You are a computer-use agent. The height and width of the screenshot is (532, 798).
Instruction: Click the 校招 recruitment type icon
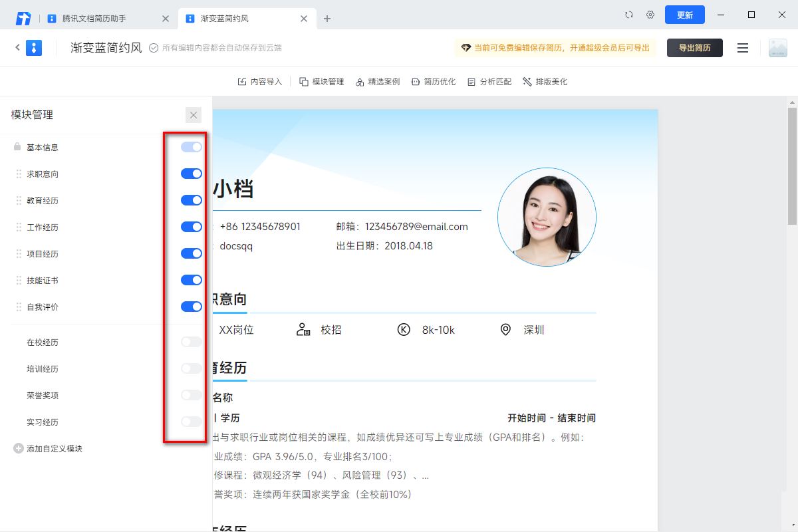click(304, 330)
